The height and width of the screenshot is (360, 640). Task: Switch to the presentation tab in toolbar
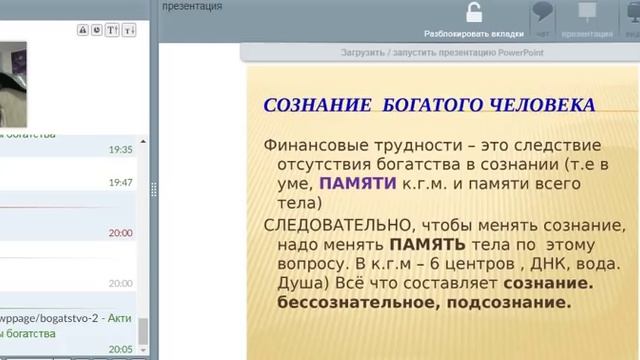(x=587, y=20)
